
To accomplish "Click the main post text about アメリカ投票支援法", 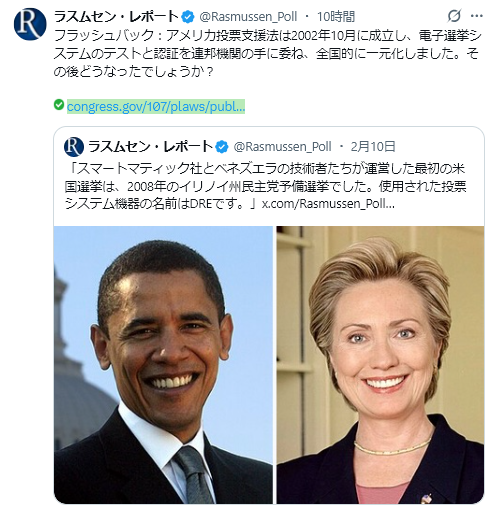I will [x=267, y=53].
